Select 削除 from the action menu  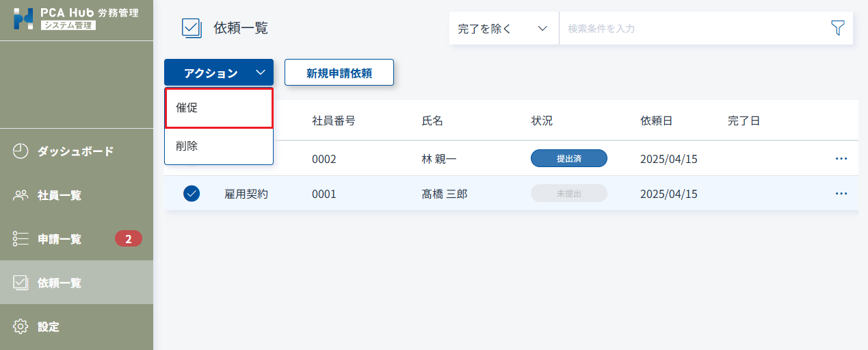coord(219,146)
